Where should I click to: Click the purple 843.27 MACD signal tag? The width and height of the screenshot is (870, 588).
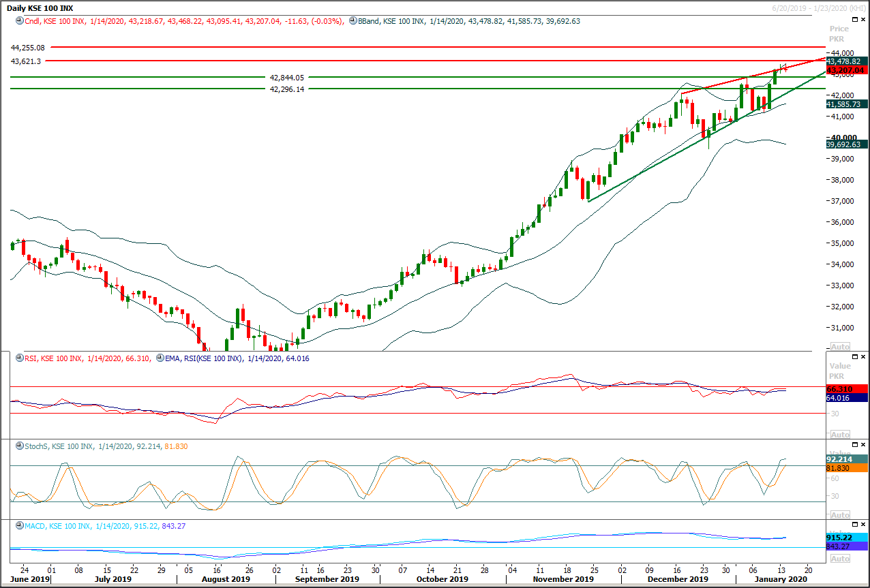coord(846,546)
